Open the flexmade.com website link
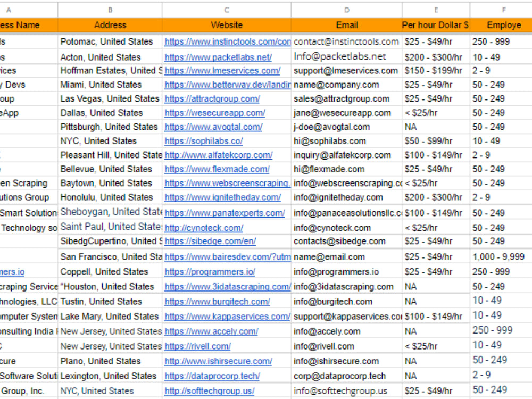This screenshot has width=532, height=399. tap(217, 169)
